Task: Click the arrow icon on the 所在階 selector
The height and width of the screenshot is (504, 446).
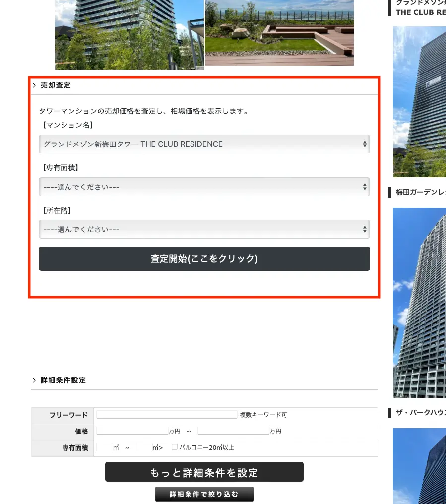Action: [x=366, y=229]
